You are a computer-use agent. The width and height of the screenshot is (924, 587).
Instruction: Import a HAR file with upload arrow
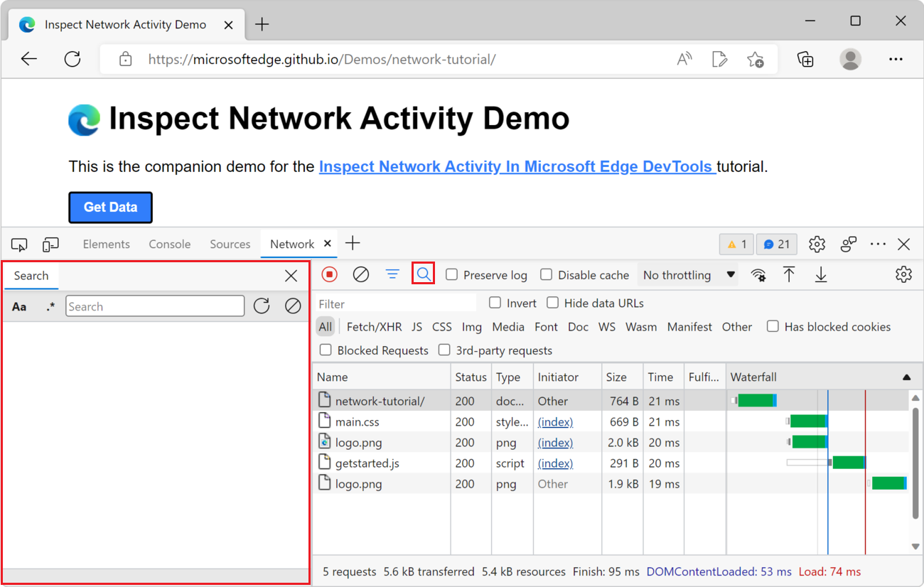point(789,274)
